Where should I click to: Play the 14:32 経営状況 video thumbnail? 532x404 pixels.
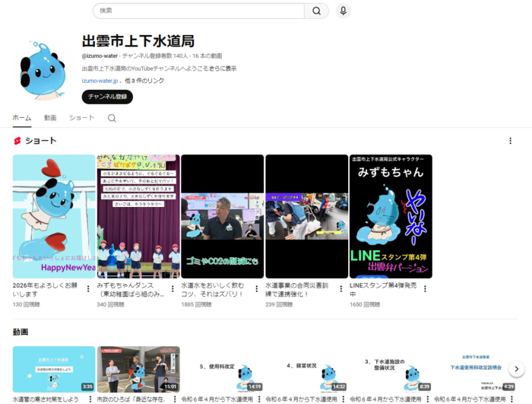[x=307, y=369]
